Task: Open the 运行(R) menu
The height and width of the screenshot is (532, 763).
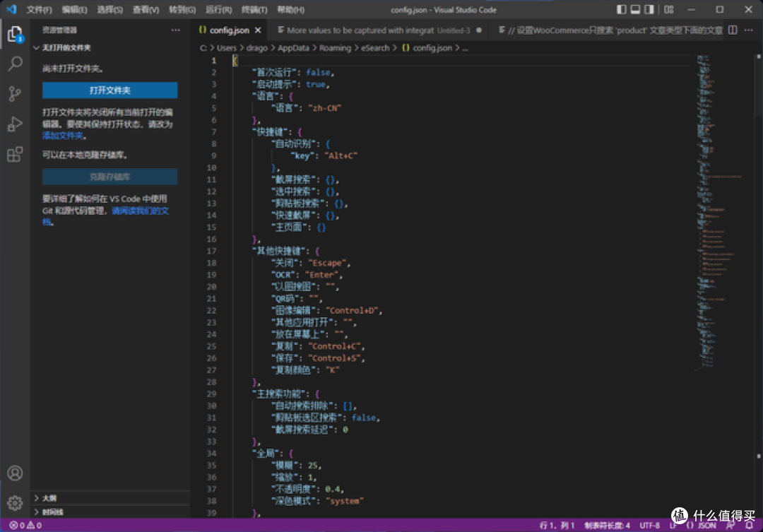Action: point(218,10)
